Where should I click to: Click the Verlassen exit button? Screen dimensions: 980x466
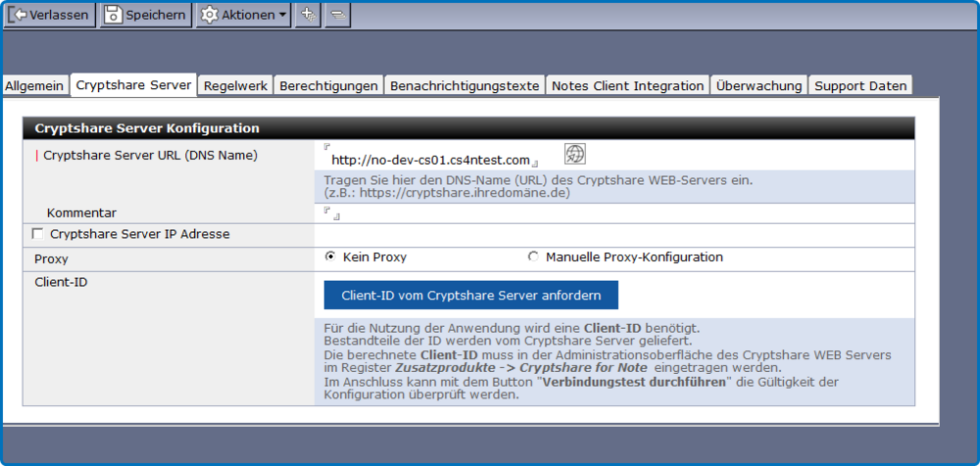51,15
